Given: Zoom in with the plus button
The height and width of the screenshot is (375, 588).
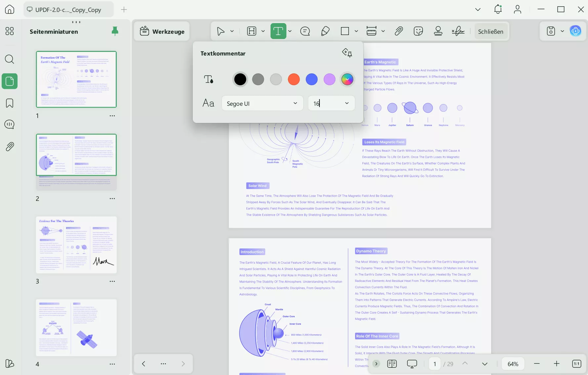Looking at the screenshot, I should pyautogui.click(x=557, y=364).
